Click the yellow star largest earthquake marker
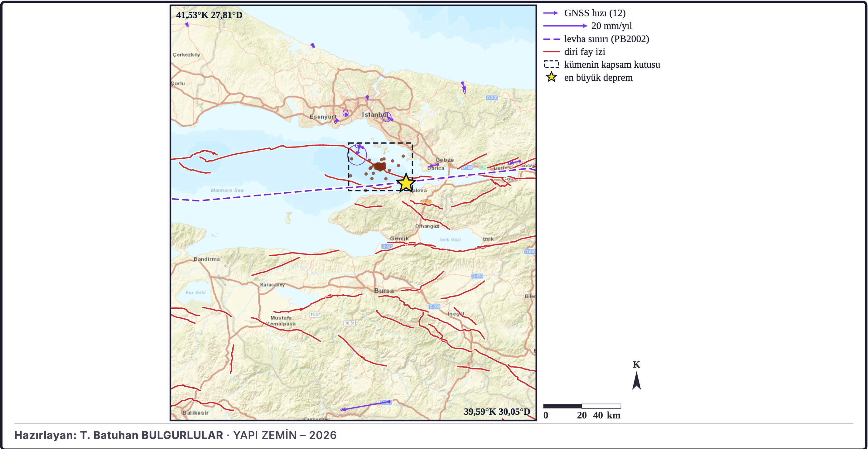This screenshot has height=449, width=868. (x=406, y=183)
